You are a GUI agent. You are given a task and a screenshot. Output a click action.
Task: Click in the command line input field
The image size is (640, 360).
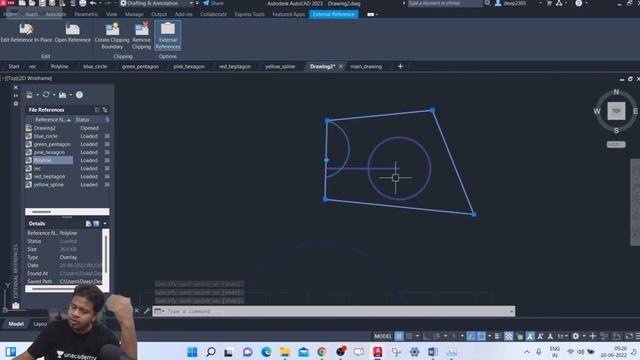pos(333,311)
